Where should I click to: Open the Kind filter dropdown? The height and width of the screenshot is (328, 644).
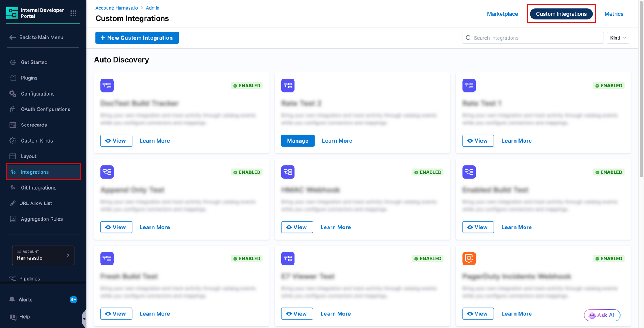click(x=618, y=38)
